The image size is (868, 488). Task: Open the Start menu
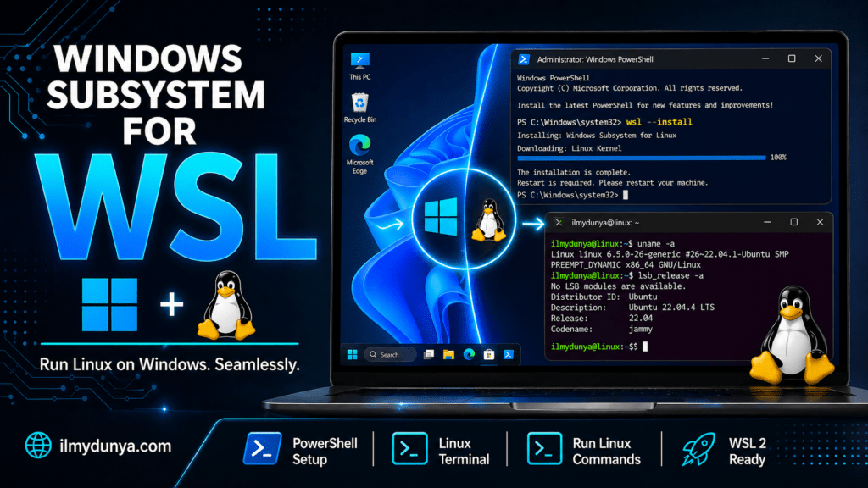(352, 354)
